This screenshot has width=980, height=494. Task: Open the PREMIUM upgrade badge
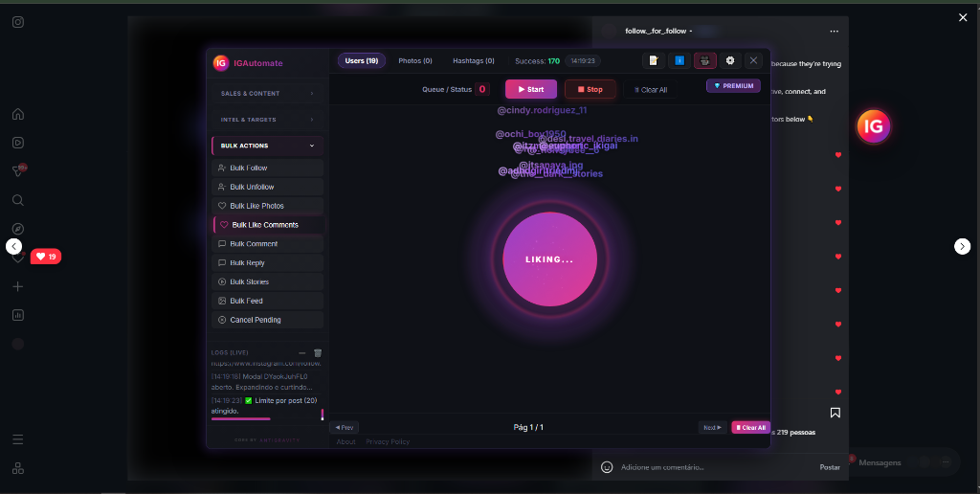[x=733, y=85]
